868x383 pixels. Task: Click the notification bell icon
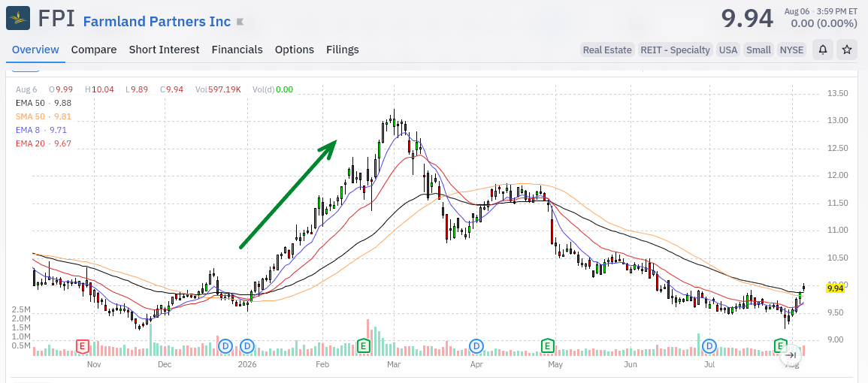click(823, 50)
